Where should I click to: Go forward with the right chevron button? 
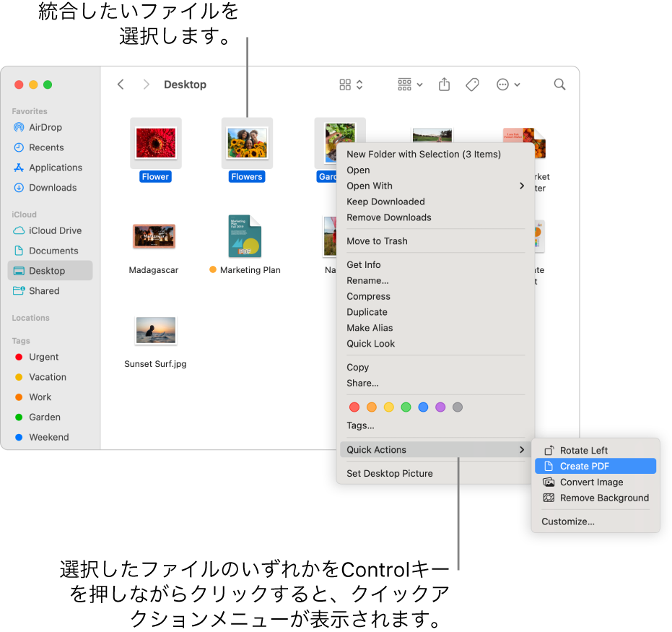pos(146,85)
